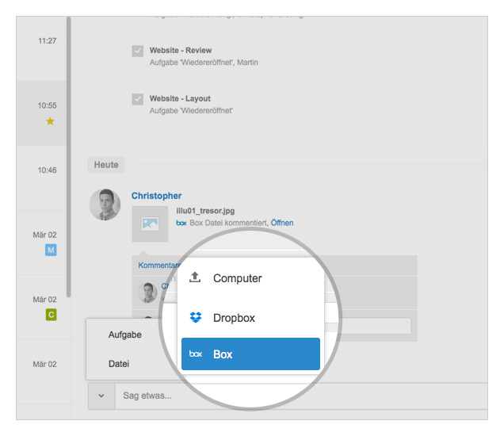Screen dimensions: 504x436
Task: Toggle the Website - Review checkbox
Action: point(138,52)
